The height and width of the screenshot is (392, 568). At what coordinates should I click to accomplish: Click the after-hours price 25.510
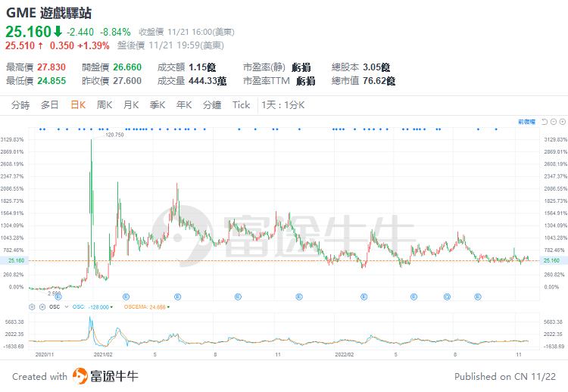[20, 45]
